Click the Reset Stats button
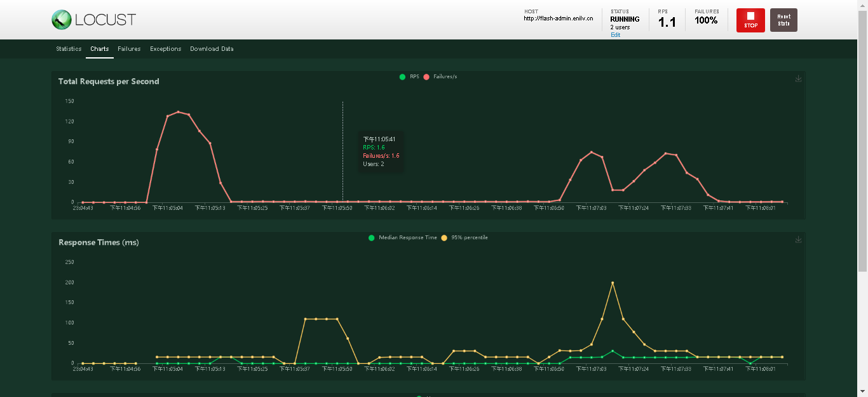Viewport: 868px width, 397px height. [783, 20]
